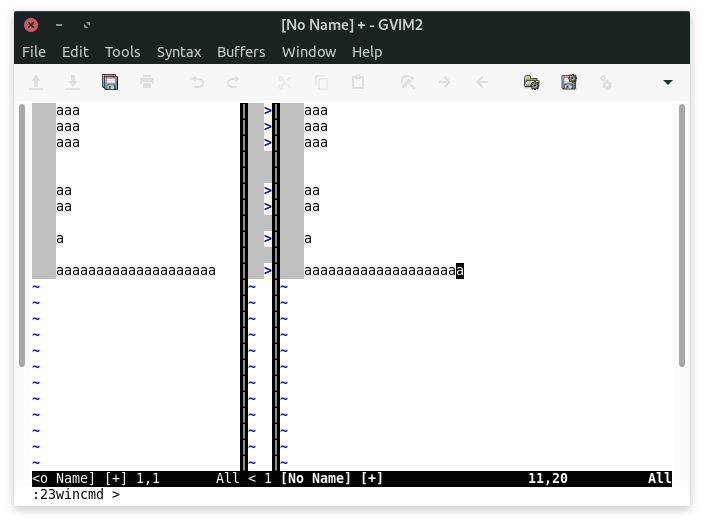Viewport: 704px width, 523px height.
Task: Click the Load session folder icon
Action: tap(532, 83)
